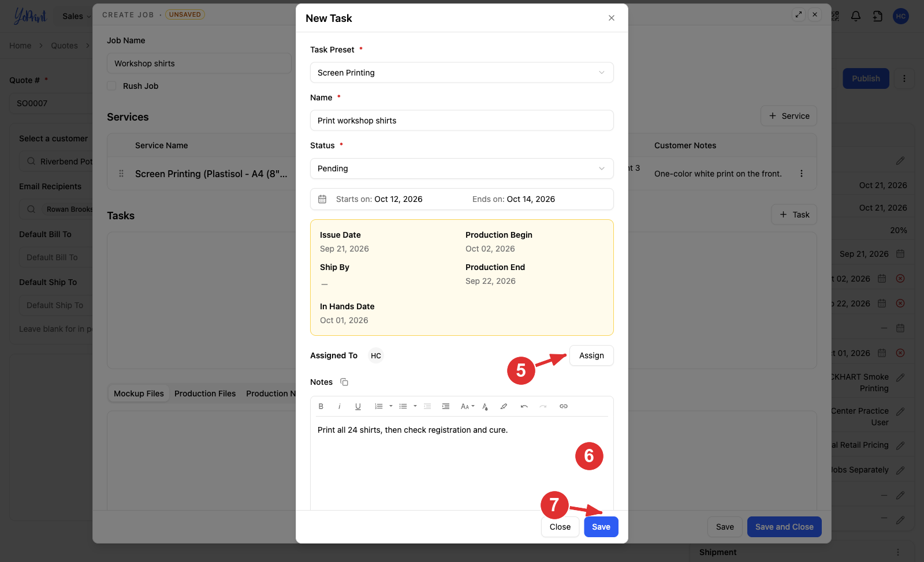924x562 pixels.
Task: Open highlight color marker tool
Action: coord(504,406)
